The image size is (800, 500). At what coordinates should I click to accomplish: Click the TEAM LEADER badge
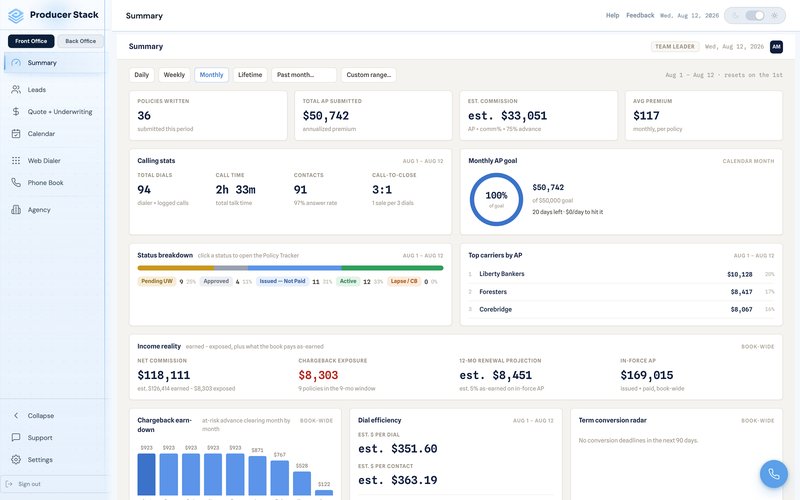click(x=674, y=46)
